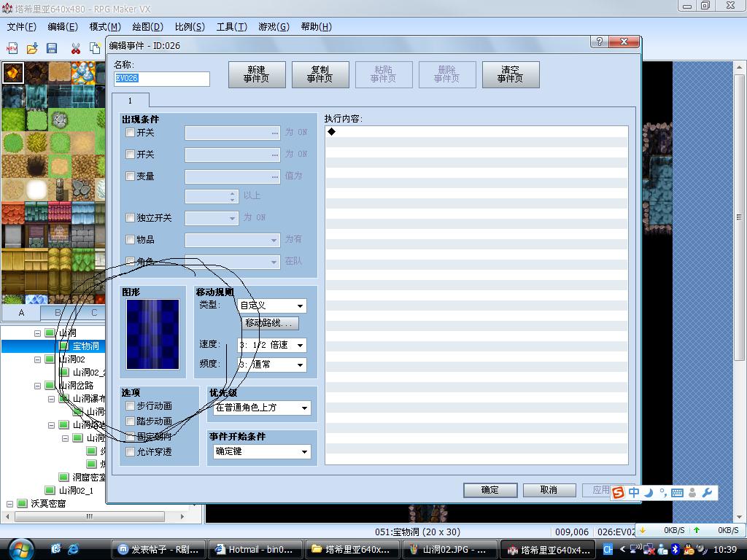The height and width of the screenshot is (560, 747).
Task: Collapse the 山洞岔路 map tree node
Action: pos(37,386)
